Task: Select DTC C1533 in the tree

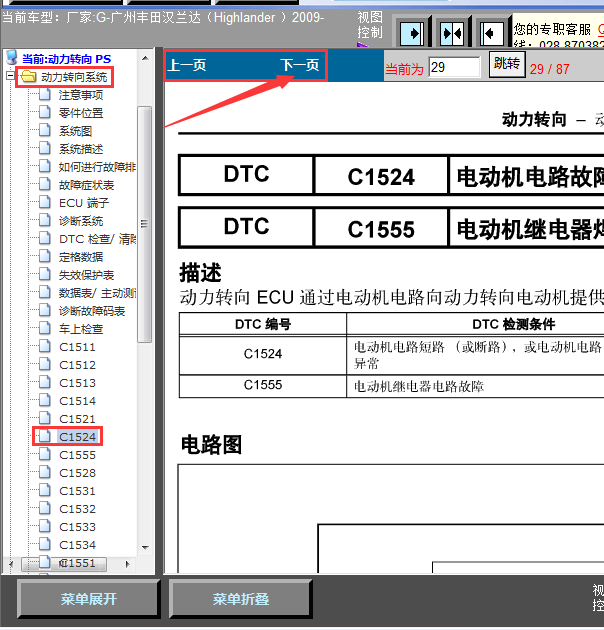Action: (x=77, y=527)
